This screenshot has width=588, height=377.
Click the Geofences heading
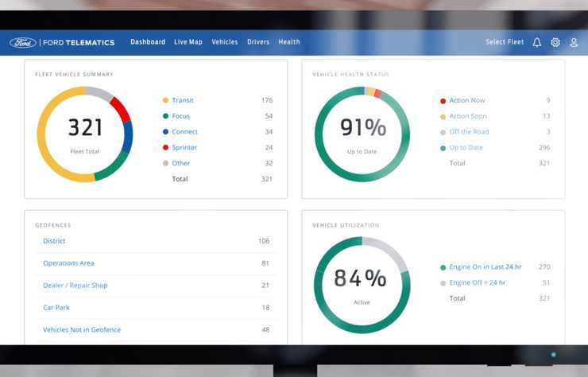(x=53, y=225)
